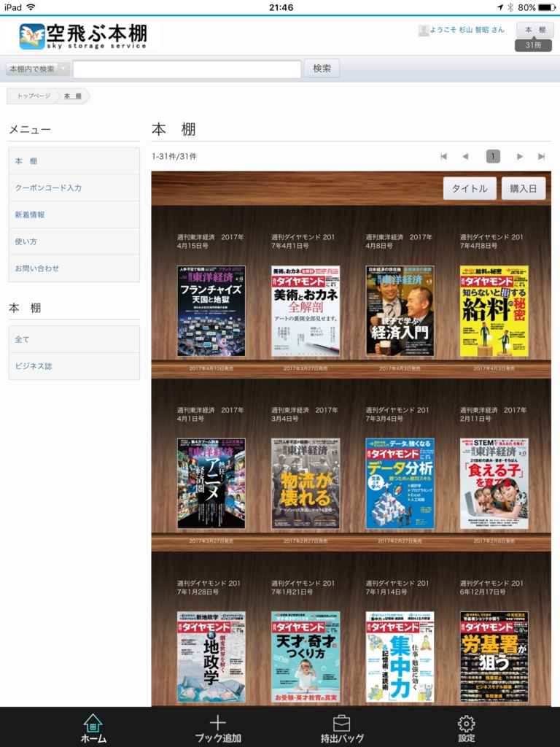Select 全て shelf filter
This screenshot has height=747, width=560.
coord(74,339)
